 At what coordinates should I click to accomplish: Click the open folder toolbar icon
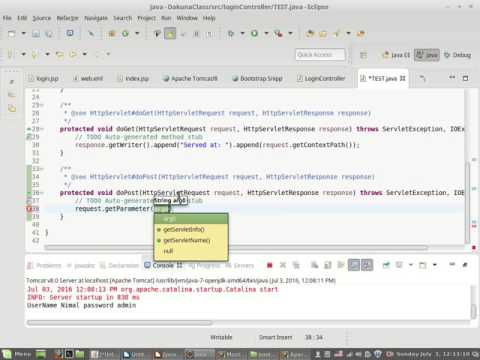[x=323, y=34]
